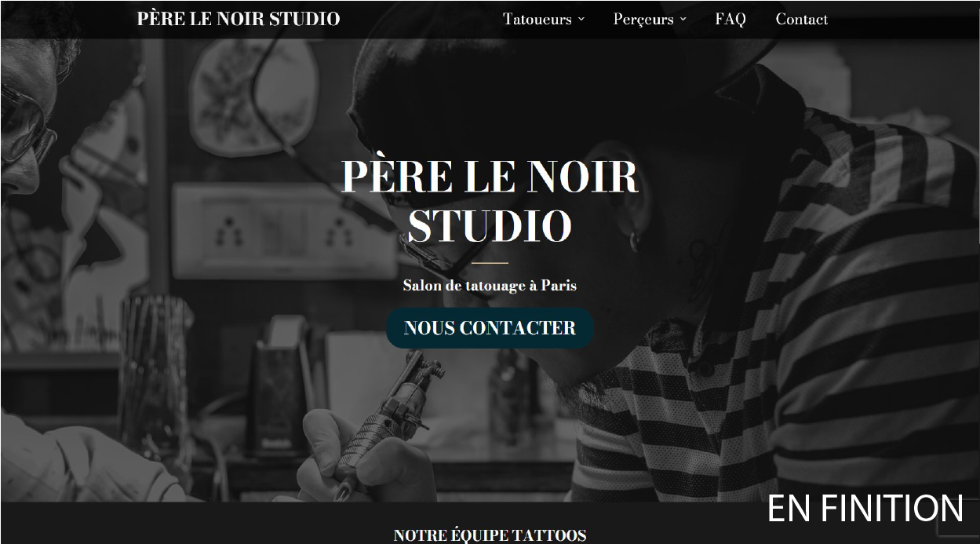
Task: Expand the chevron next to Perçeurs
Action: (683, 20)
